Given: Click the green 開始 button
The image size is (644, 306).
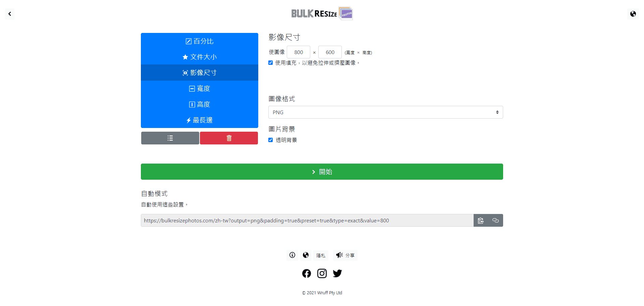Looking at the screenshot, I should click(x=322, y=172).
